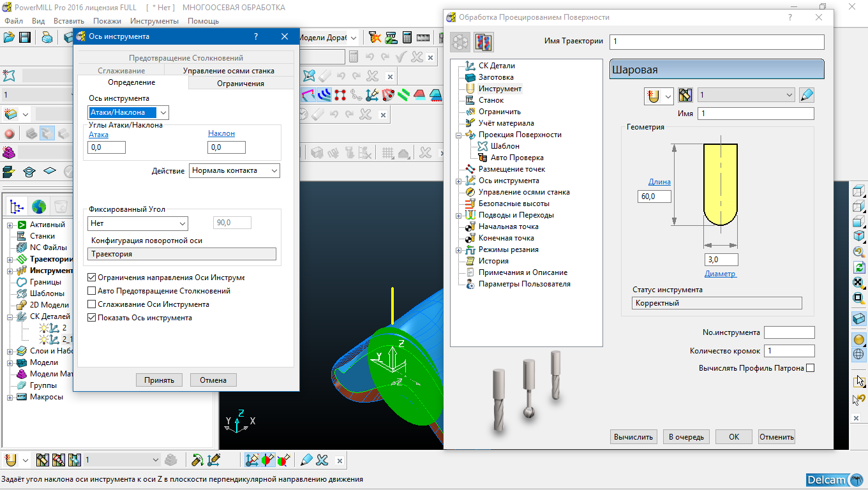
Task: Click the red point editing icon in toolpath toolbar
Action: 340,95
